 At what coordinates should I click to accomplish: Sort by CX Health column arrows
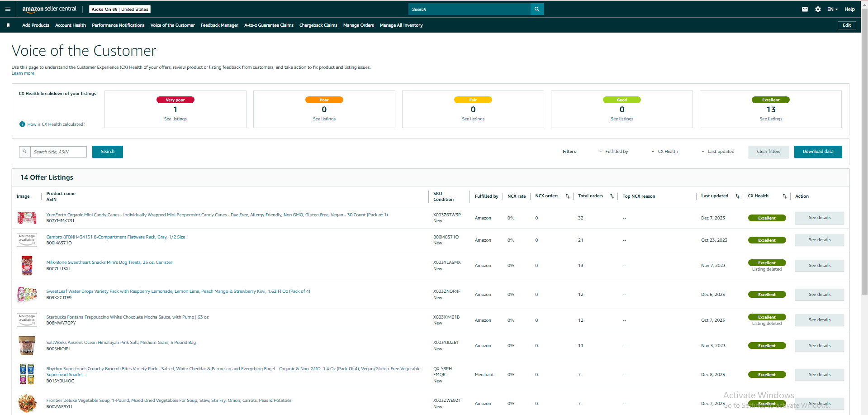tap(785, 196)
